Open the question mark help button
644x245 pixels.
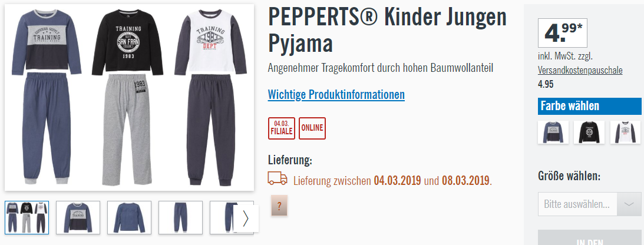point(279,206)
